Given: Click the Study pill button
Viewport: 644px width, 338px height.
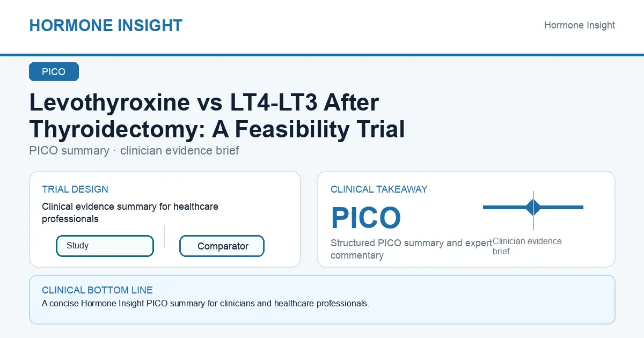Looking at the screenshot, I should [105, 246].
